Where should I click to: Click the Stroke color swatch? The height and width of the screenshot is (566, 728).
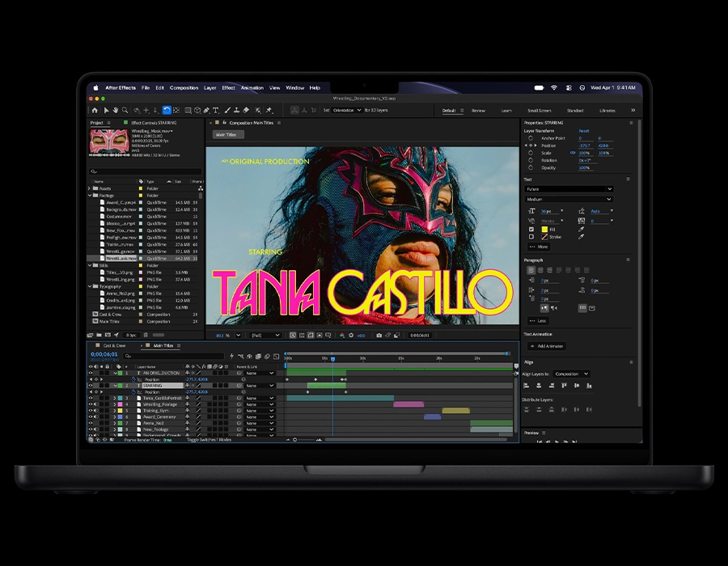pyautogui.click(x=544, y=237)
